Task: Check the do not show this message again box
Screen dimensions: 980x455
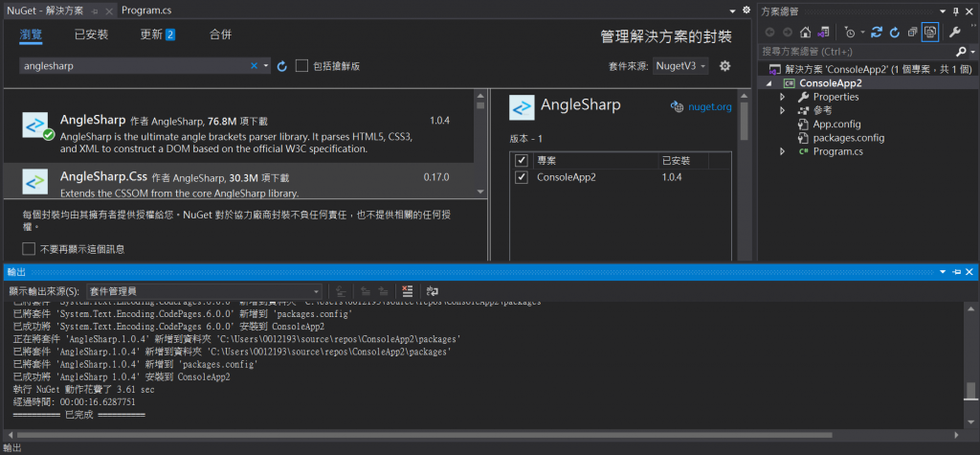Action: tap(28, 249)
